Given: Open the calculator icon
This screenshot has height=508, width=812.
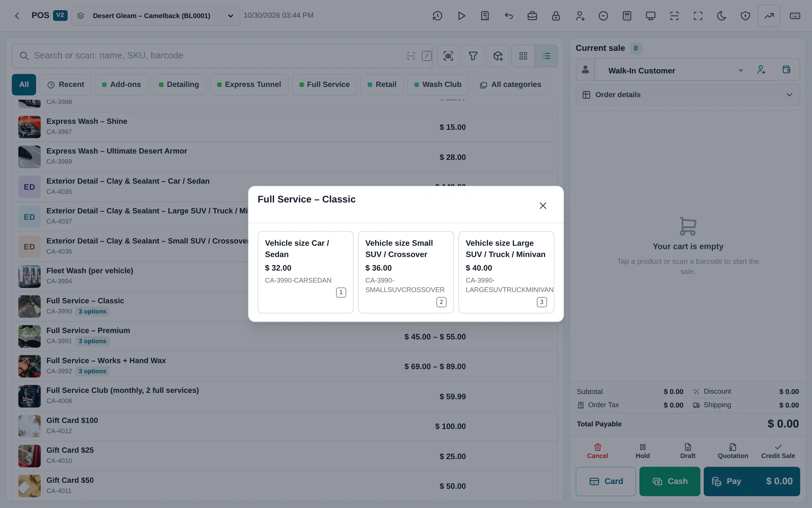Looking at the screenshot, I should point(627,16).
